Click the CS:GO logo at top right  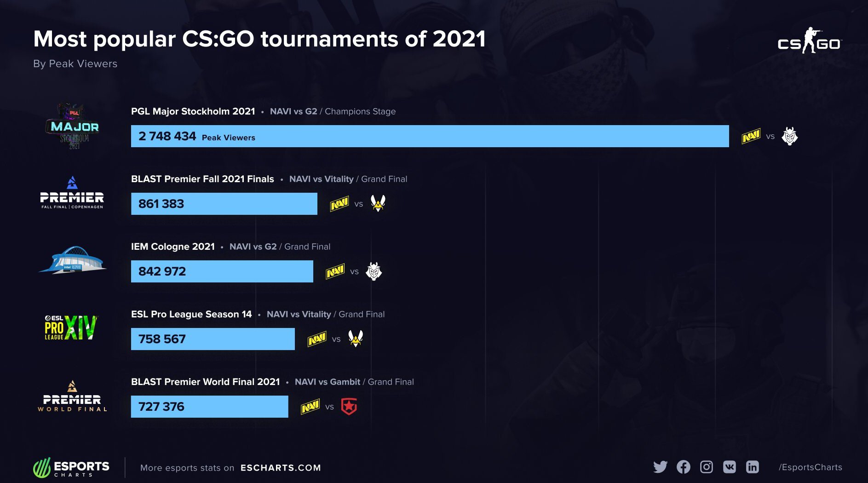810,40
